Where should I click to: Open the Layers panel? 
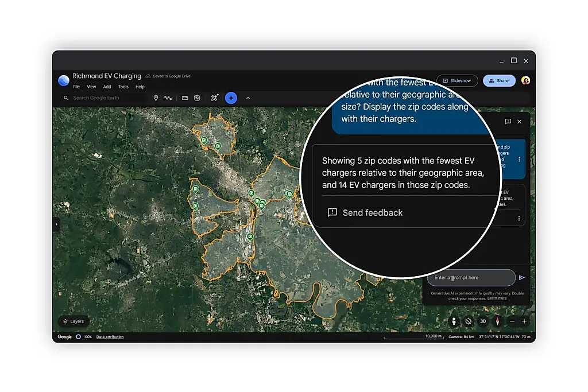tap(73, 321)
